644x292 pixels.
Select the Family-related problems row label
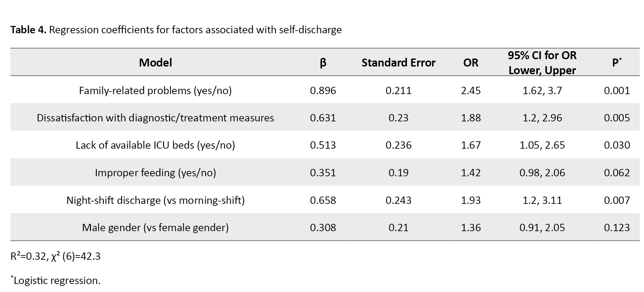[155, 90]
